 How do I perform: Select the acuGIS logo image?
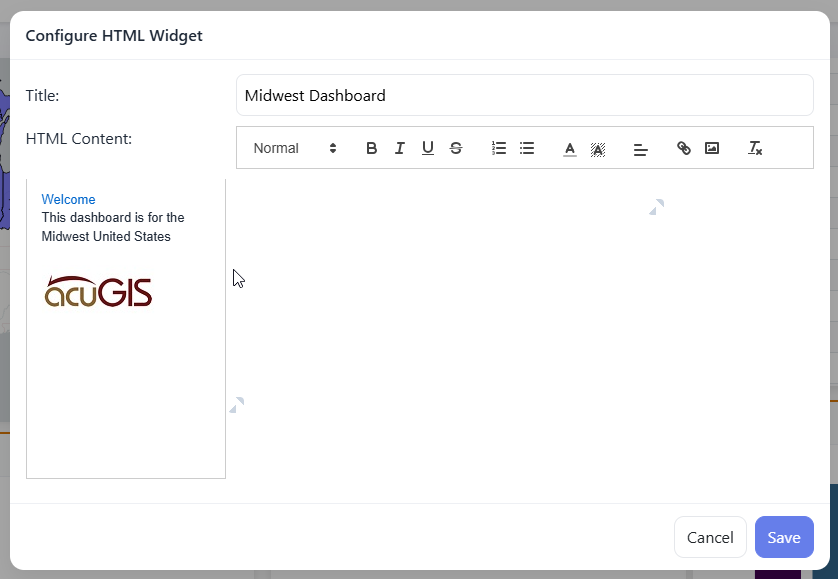point(99,291)
